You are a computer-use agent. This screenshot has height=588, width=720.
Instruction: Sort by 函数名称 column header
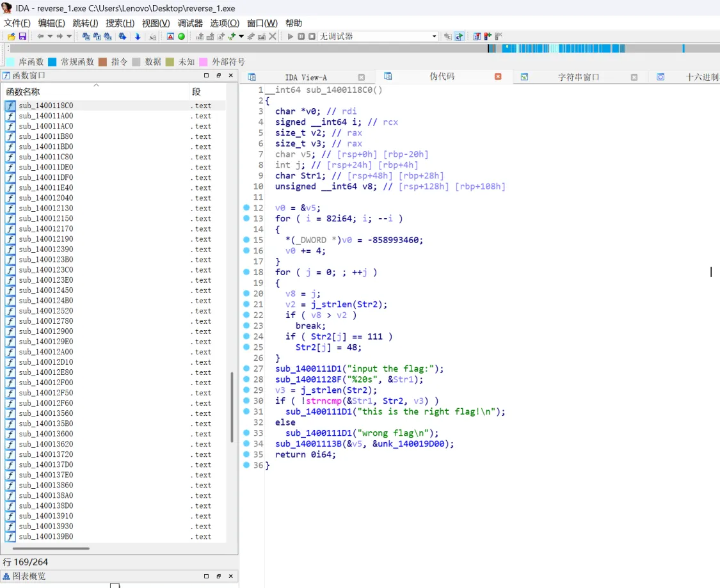click(95, 91)
